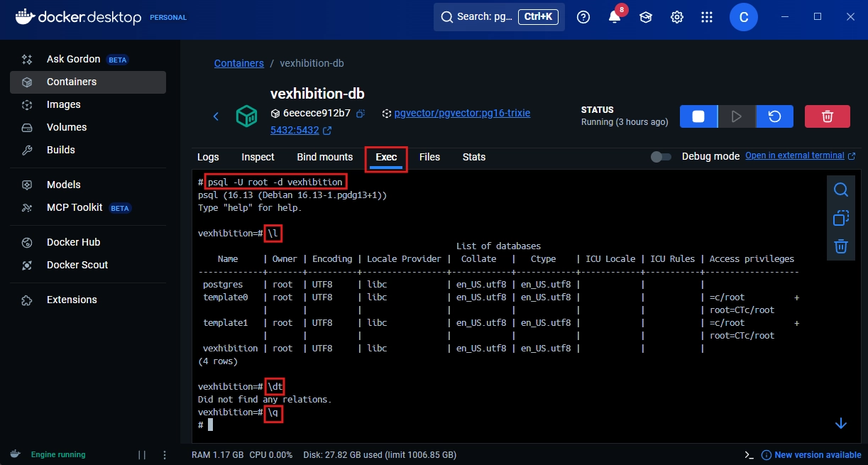Open MCP Toolkit section

click(88, 207)
